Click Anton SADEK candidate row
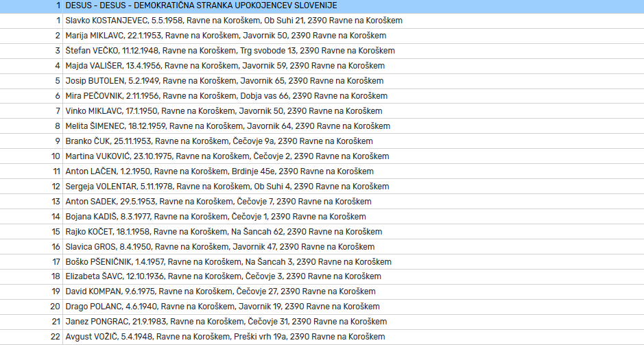The height and width of the screenshot is (345, 644). point(322,201)
